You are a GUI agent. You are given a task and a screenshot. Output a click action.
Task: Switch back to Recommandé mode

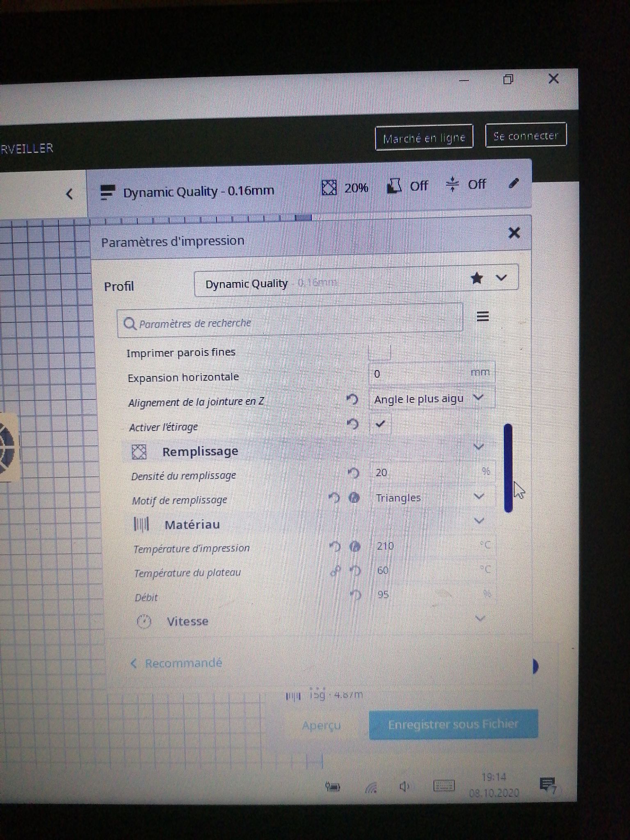[176, 663]
